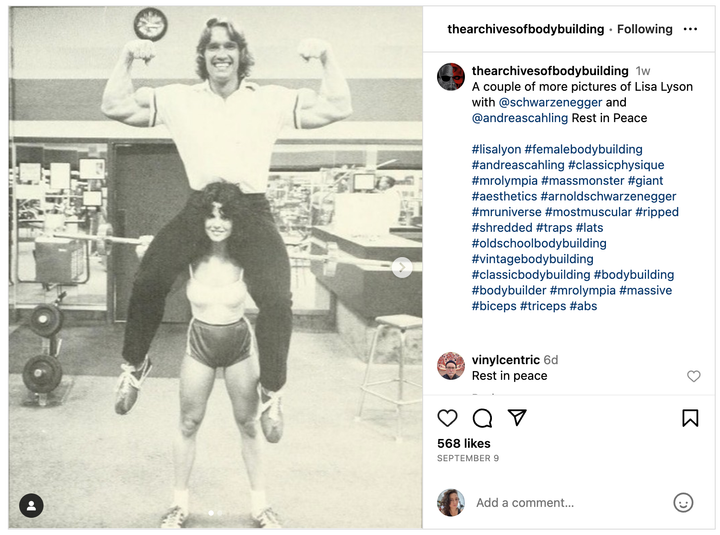Screen dimensions: 720x535
Task: Open emoji picker smiley icon
Action: (x=683, y=502)
